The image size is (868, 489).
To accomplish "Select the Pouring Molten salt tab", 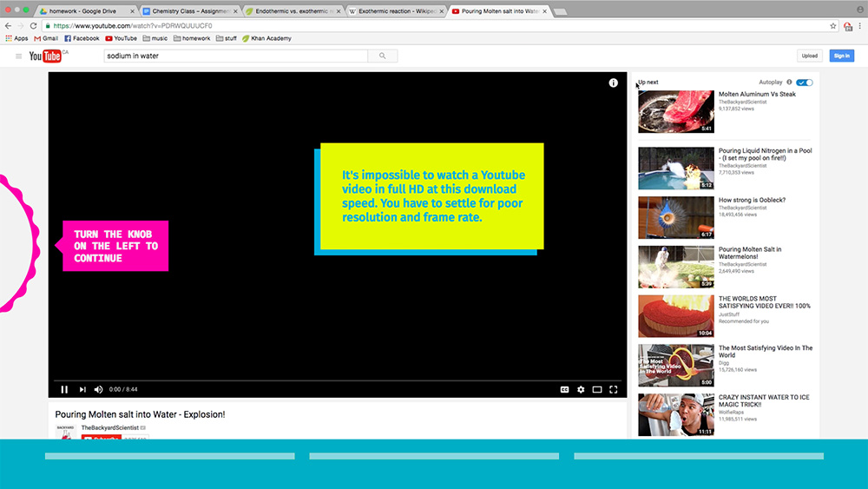I will click(x=500, y=11).
